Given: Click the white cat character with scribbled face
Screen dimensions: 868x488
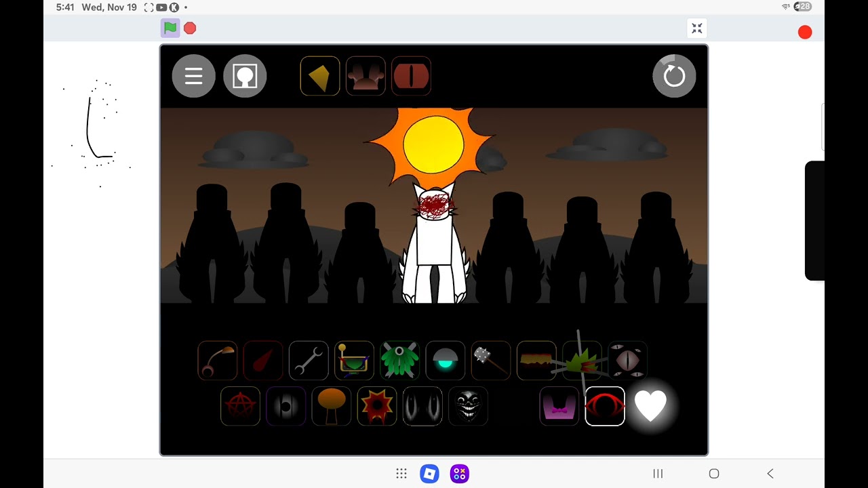Looking at the screenshot, I should 434,244.
